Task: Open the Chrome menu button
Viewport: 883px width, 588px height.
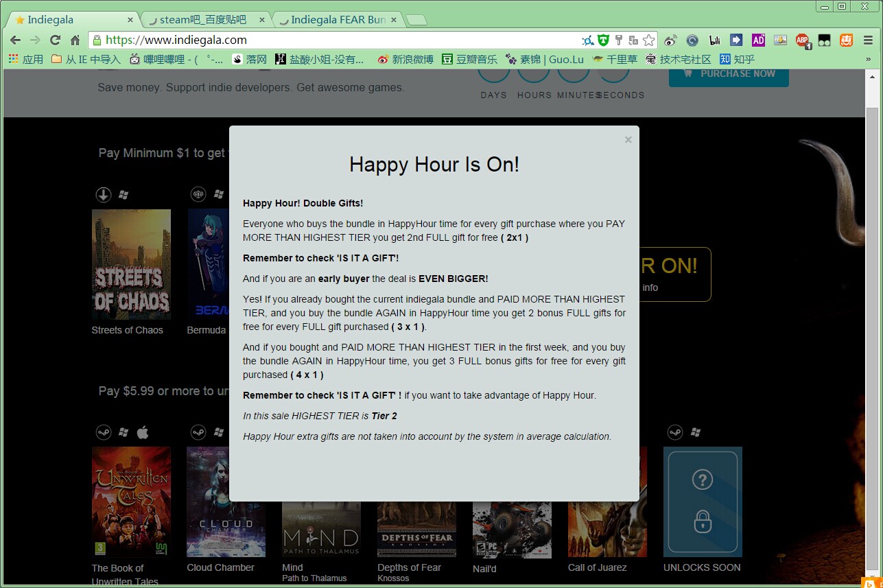Action: click(868, 40)
